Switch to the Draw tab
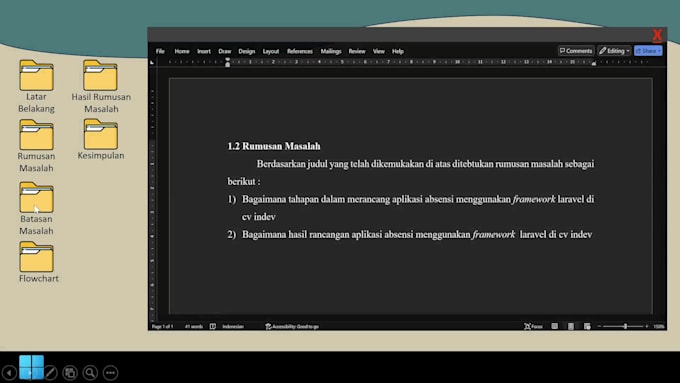 point(225,51)
